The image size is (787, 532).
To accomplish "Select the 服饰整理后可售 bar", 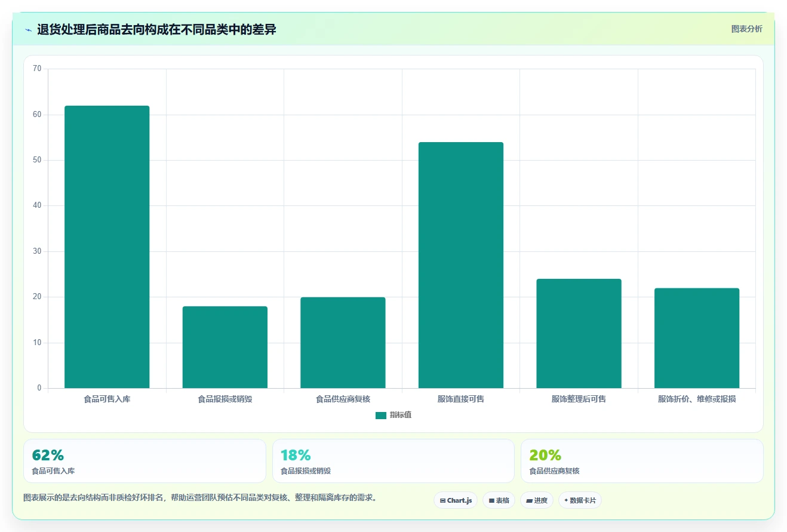I will point(579,334).
